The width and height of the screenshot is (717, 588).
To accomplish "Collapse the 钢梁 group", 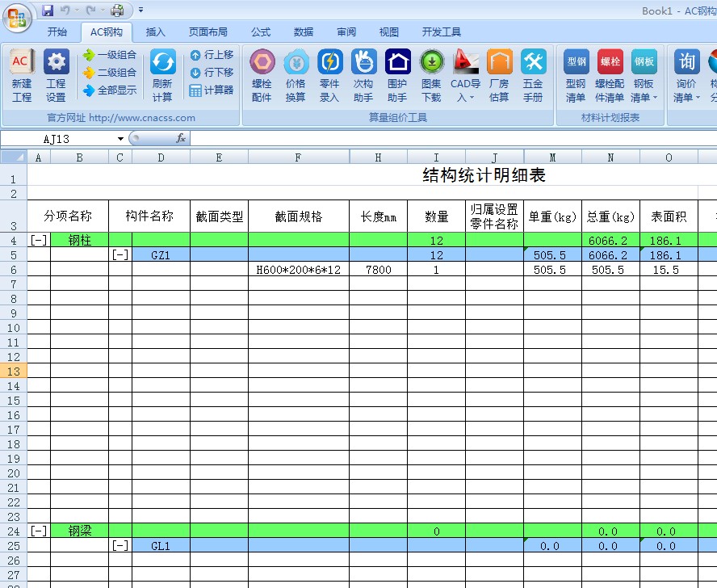I will 39,531.
